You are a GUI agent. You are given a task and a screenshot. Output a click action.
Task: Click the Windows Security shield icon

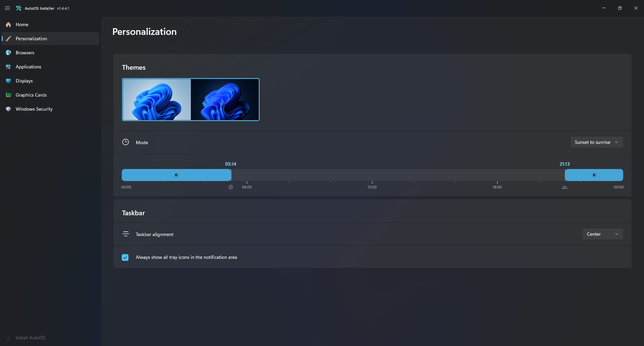click(x=8, y=109)
